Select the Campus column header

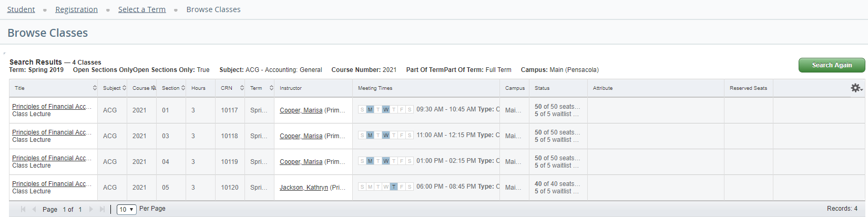515,88
